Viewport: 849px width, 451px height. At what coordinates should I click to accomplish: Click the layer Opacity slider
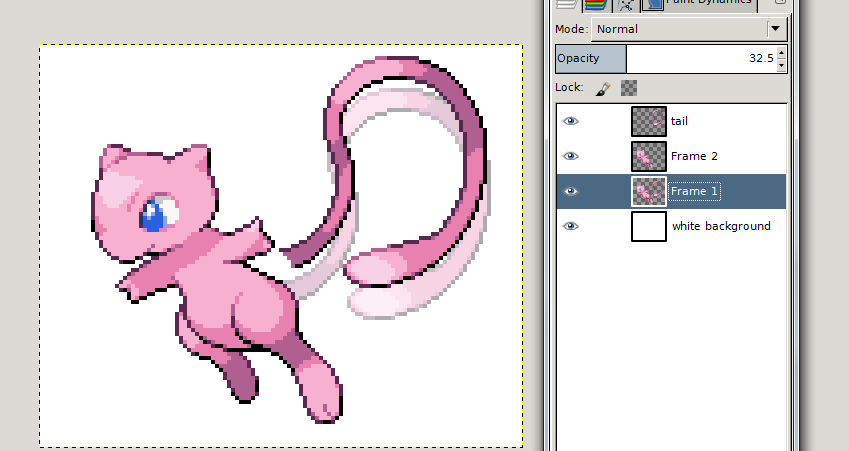point(666,58)
